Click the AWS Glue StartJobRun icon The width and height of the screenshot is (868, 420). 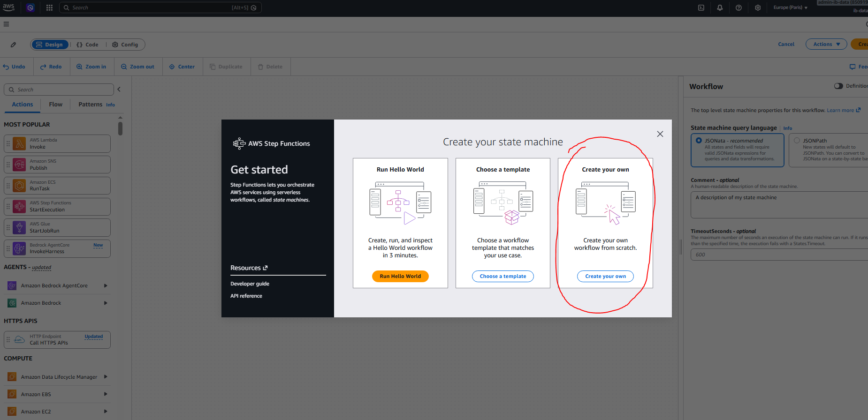(x=19, y=227)
